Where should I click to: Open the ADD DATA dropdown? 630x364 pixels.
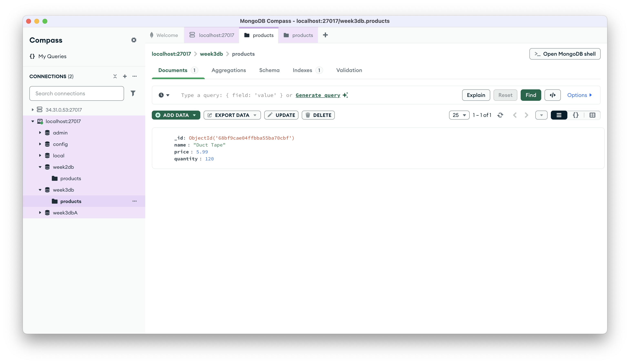click(176, 115)
